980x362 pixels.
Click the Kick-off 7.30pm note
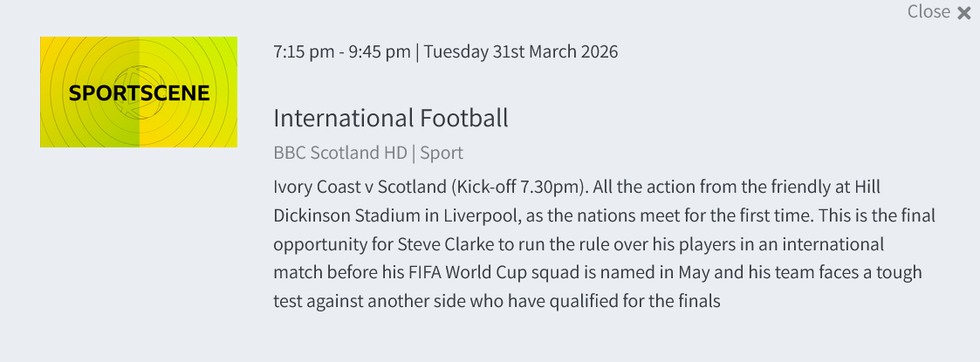518,187
